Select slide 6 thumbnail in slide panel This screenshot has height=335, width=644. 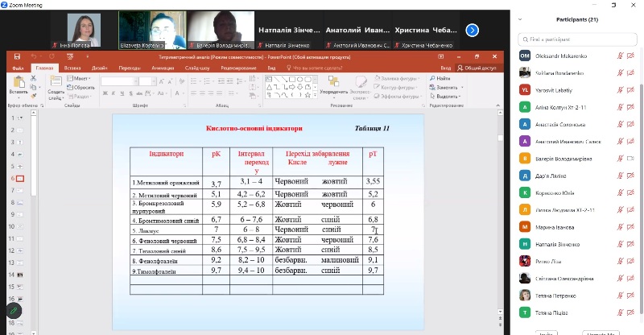[20, 178]
